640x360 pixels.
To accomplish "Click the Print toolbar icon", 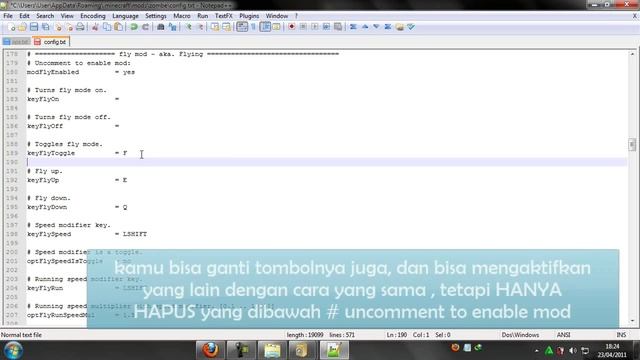I will [80, 27].
